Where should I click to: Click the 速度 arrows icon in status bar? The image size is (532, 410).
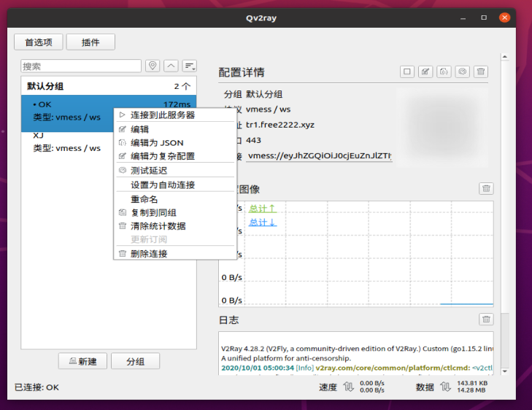click(x=348, y=387)
